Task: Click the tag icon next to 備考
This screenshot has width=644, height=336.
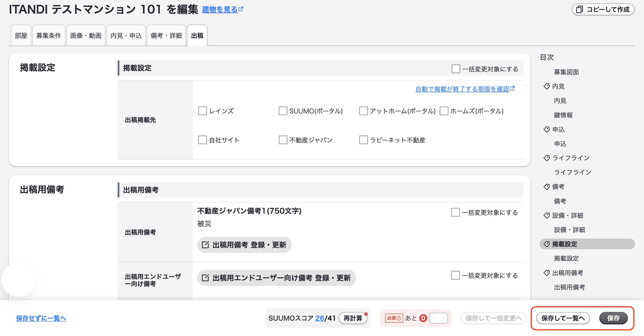Action: coord(547,187)
